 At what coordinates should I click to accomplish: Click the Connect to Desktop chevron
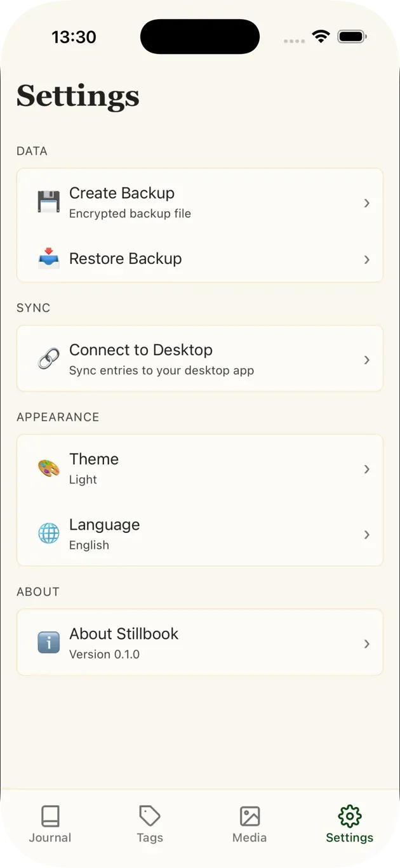click(367, 358)
